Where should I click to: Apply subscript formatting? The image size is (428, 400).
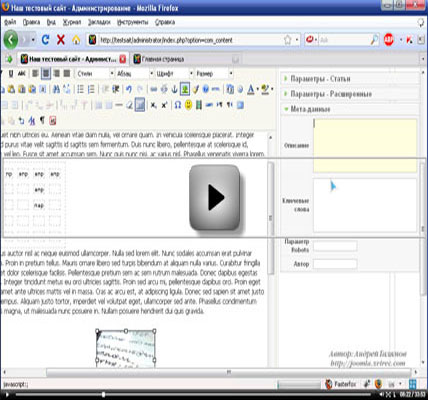click(x=153, y=105)
